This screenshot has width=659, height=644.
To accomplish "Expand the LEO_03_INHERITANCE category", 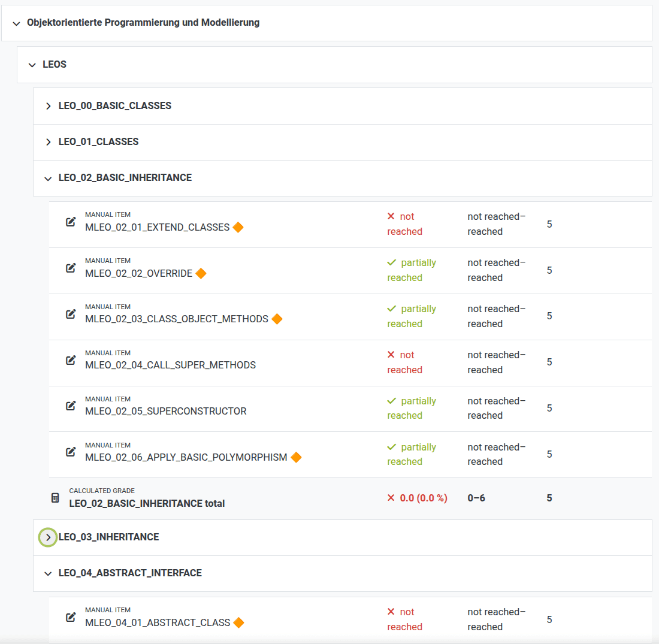I will click(x=48, y=537).
